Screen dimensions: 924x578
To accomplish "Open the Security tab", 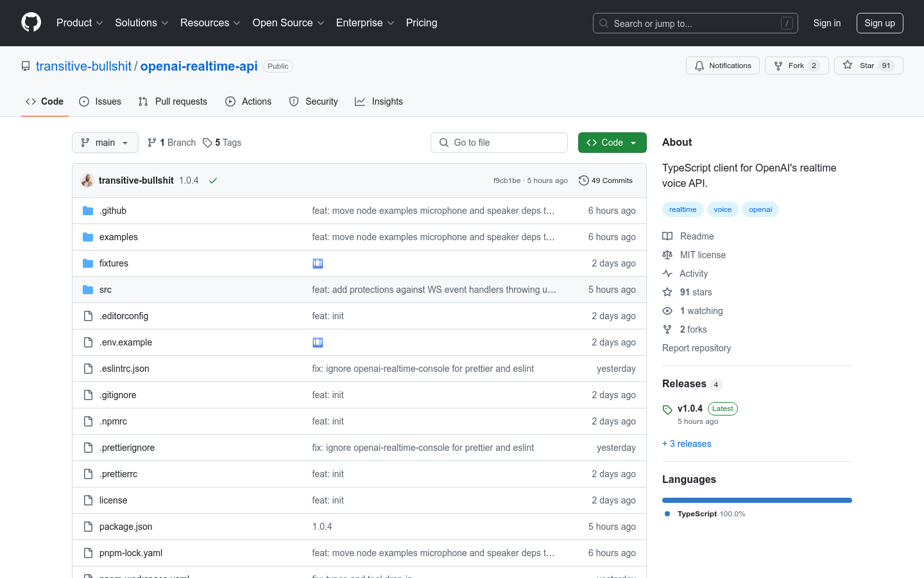I will (x=313, y=101).
